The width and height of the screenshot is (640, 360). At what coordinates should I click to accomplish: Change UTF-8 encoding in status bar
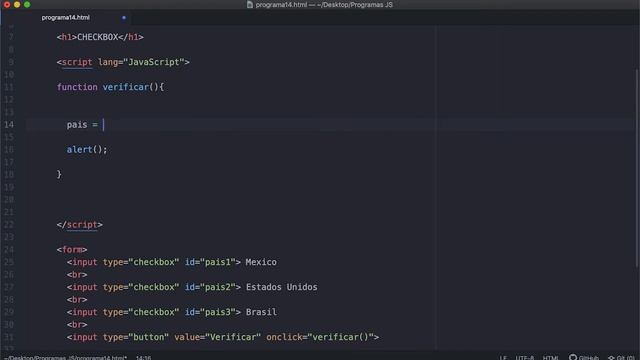(524, 358)
